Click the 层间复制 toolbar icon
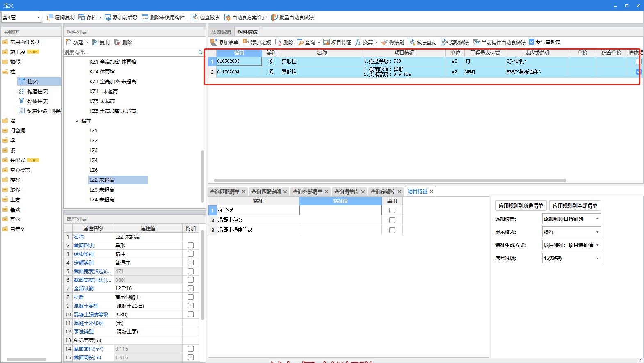Screen dimensions: 644x363 point(50,17)
